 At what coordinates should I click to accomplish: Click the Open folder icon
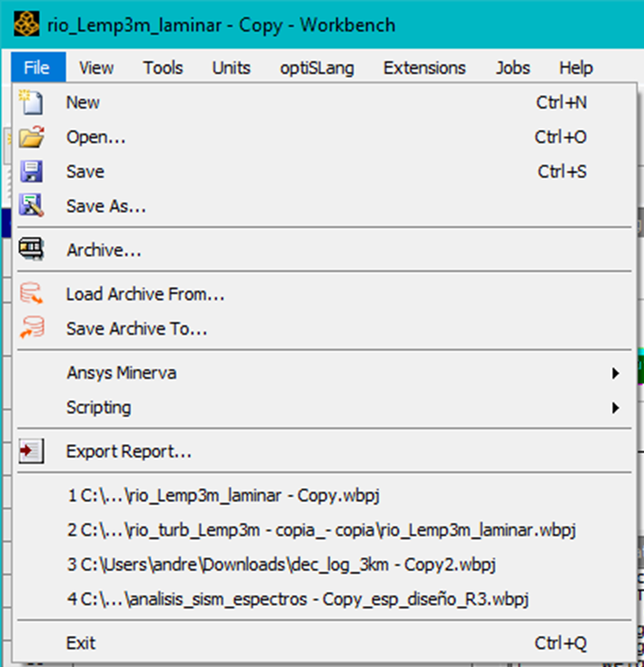point(30,138)
